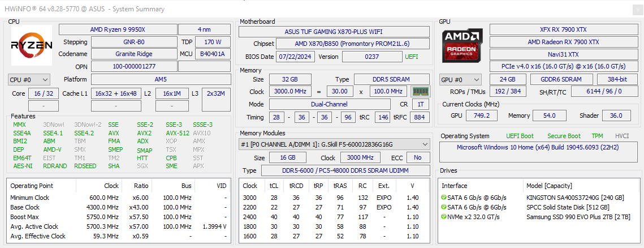Click the tRC 146 timing field

383,117
